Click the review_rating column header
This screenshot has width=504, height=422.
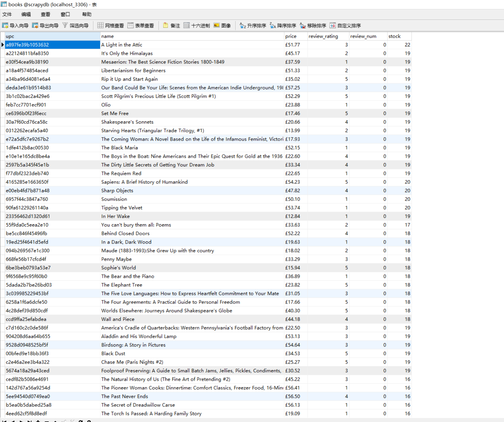[x=328, y=36]
